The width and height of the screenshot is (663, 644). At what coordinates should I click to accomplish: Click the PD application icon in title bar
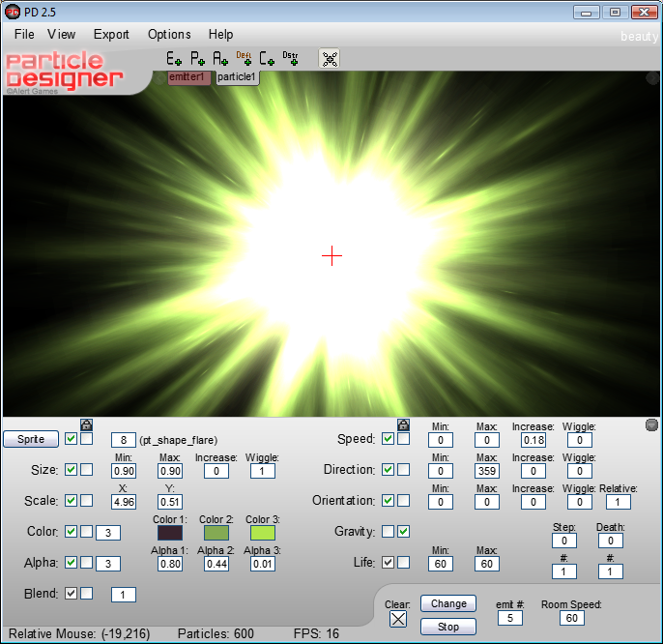(13, 12)
